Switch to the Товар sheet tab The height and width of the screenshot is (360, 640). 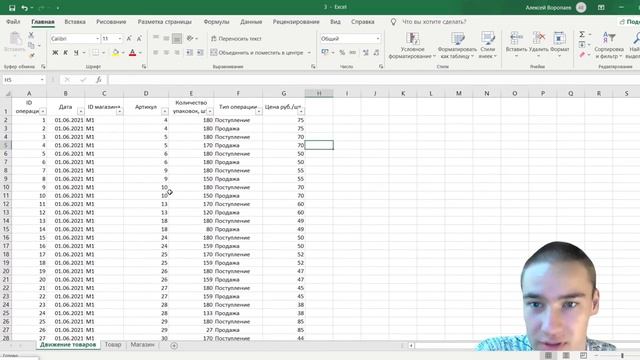click(113, 345)
